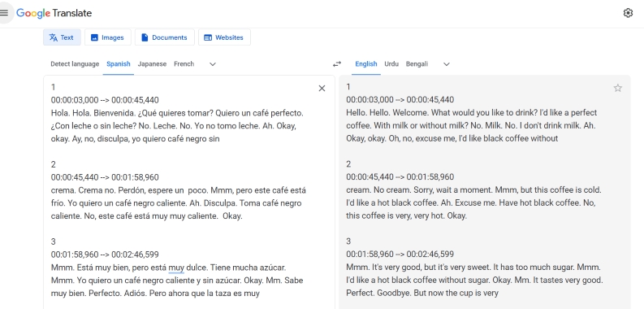Screen dimensions: 644x309
Task: Click translated line 'Perfect. Goodbye. But now the cup is very'
Action: [422, 293]
